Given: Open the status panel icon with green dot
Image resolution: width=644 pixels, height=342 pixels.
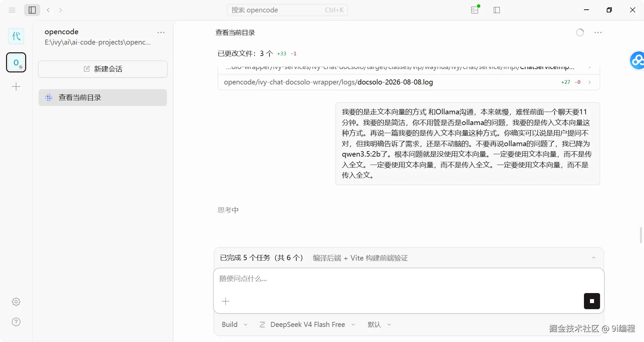Looking at the screenshot, I should (x=475, y=10).
